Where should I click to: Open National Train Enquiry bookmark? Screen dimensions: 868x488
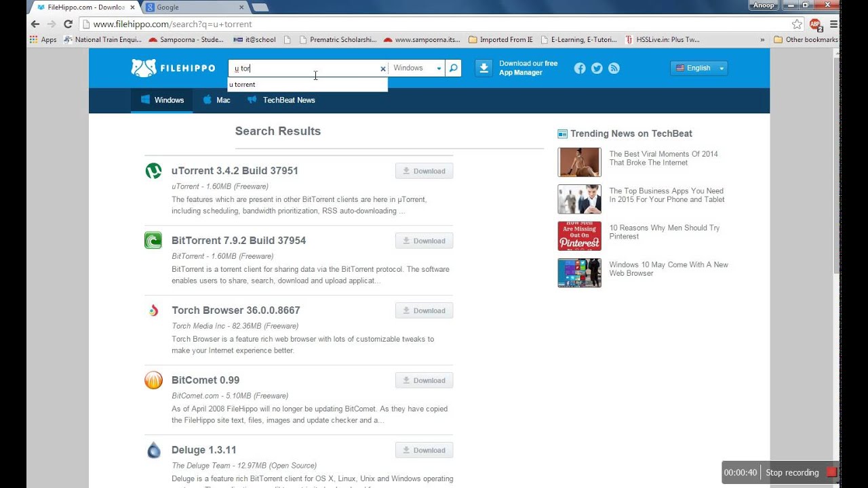[102, 40]
